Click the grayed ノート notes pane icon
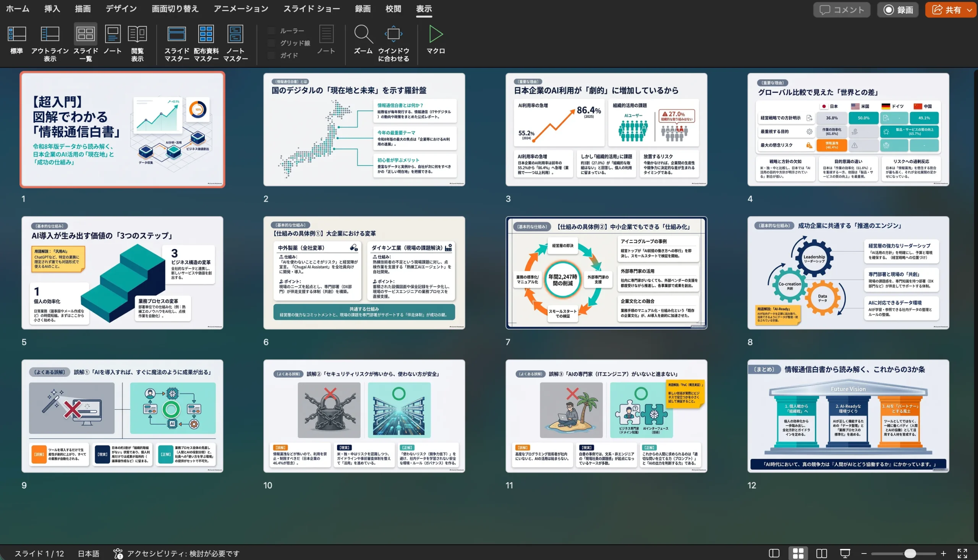The height and width of the screenshot is (560, 978). pyautogui.click(x=326, y=40)
